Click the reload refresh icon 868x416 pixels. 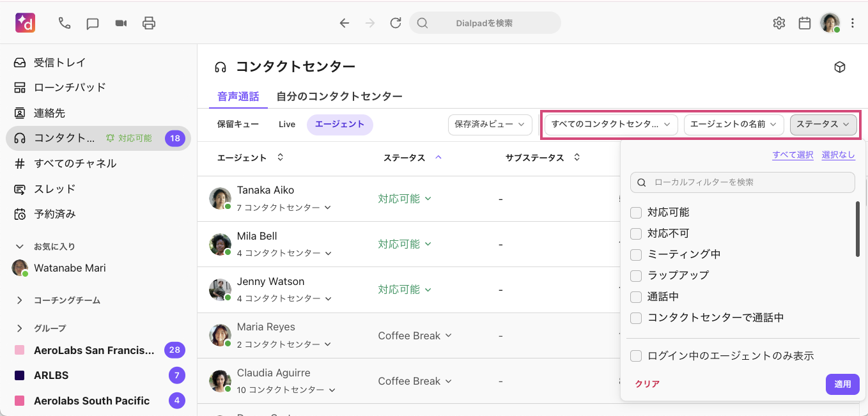click(x=396, y=24)
